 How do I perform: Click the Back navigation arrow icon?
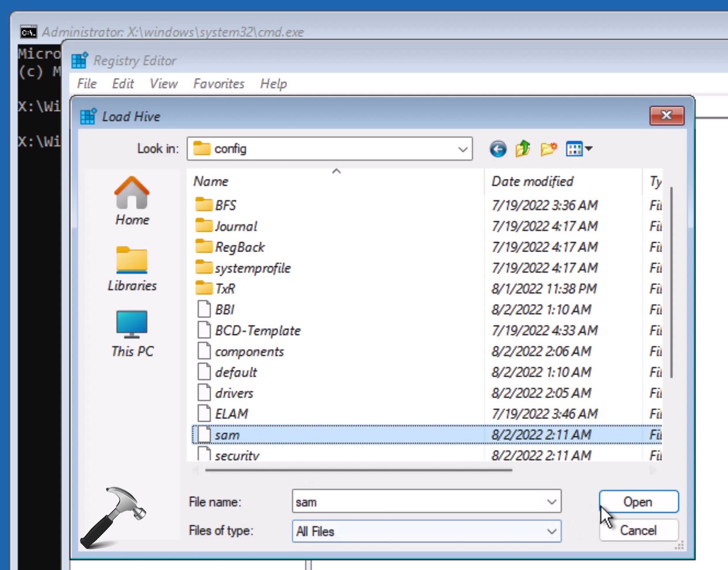coord(498,149)
